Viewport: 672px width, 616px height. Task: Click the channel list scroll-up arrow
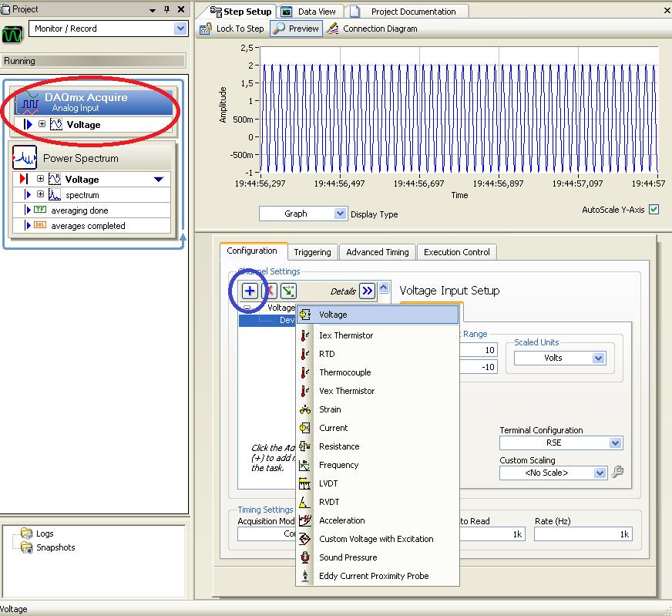[384, 288]
